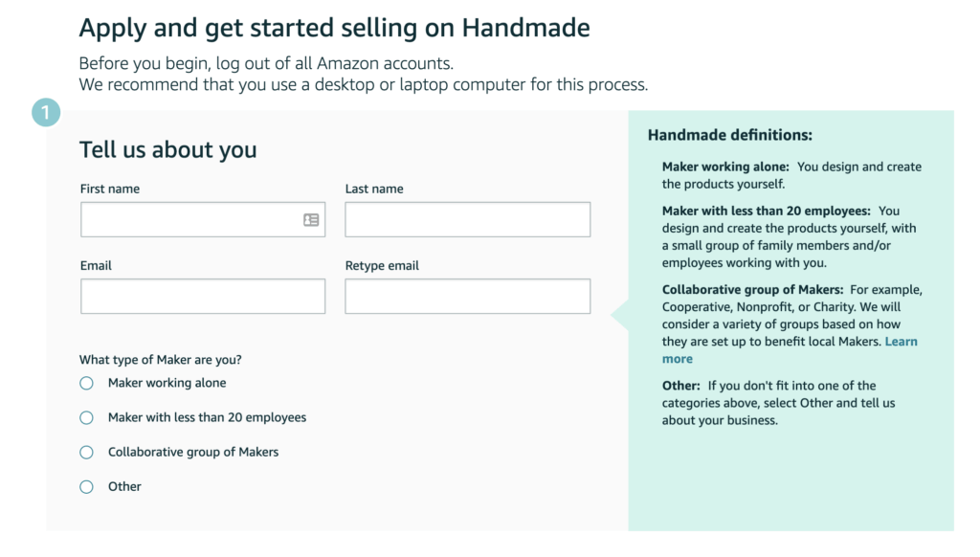980x557 pixels.
Task: Click the 'What type of Maker are you?' question
Action: (x=161, y=360)
